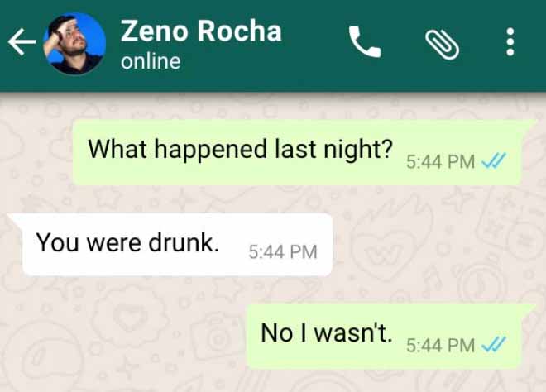
Task: Select the 'No I wasn't.' message
Action: [384, 336]
